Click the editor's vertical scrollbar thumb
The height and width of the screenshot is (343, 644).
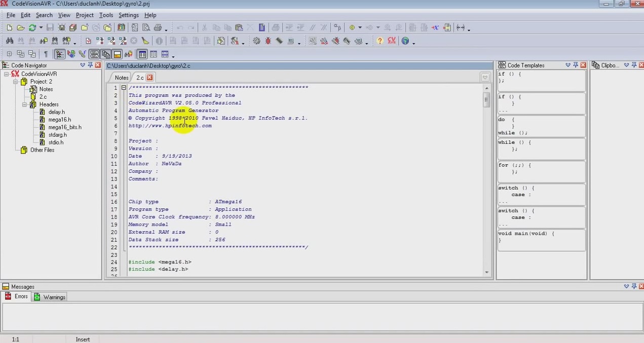coord(486,99)
